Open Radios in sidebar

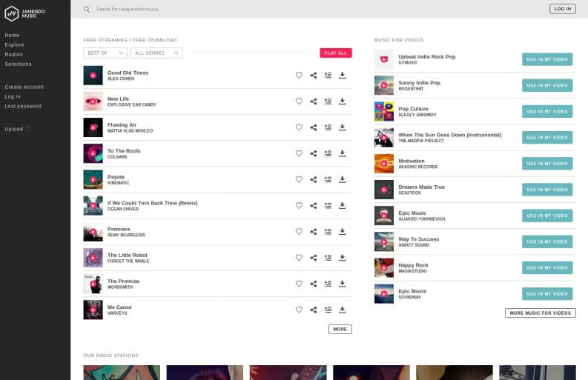14,54
